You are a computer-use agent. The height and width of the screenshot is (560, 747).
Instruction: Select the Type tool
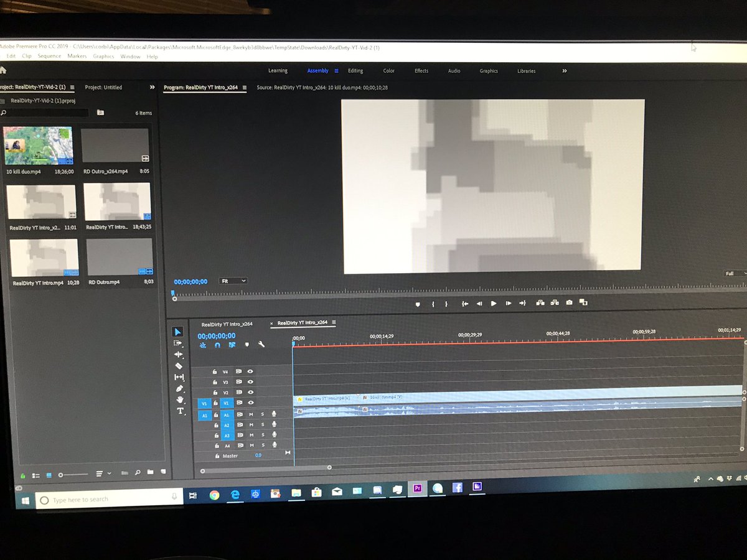pos(181,411)
